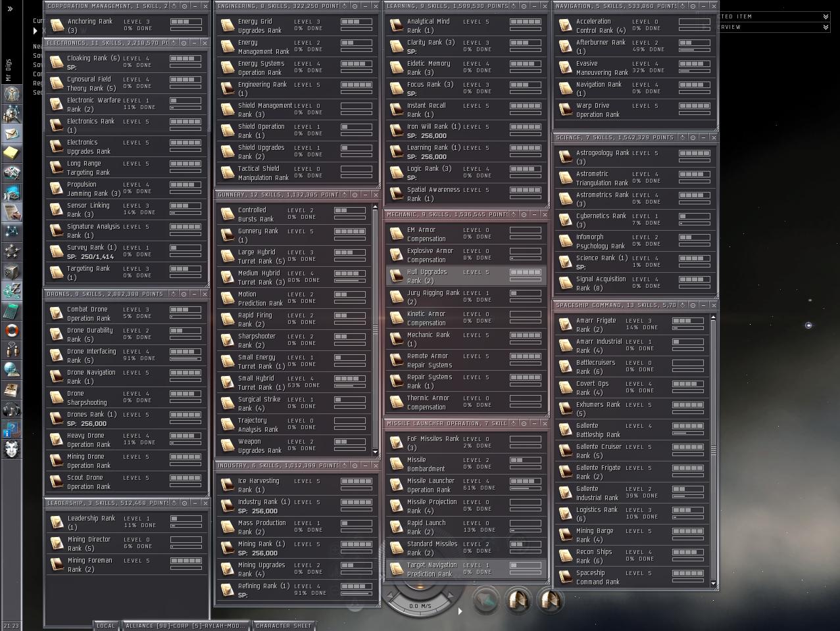The width and height of the screenshot is (840, 631).
Task: Click the lifesaver Help icon in sidebar
Action: (x=12, y=331)
